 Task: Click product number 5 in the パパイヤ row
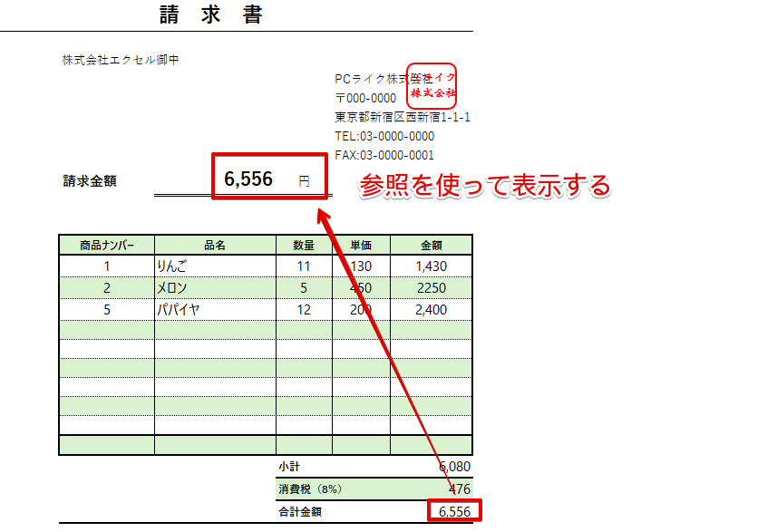(107, 310)
